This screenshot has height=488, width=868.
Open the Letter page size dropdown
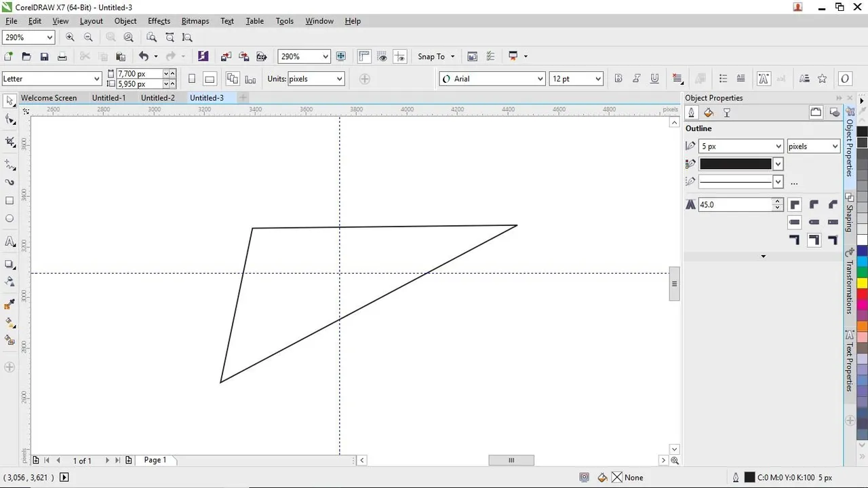96,79
